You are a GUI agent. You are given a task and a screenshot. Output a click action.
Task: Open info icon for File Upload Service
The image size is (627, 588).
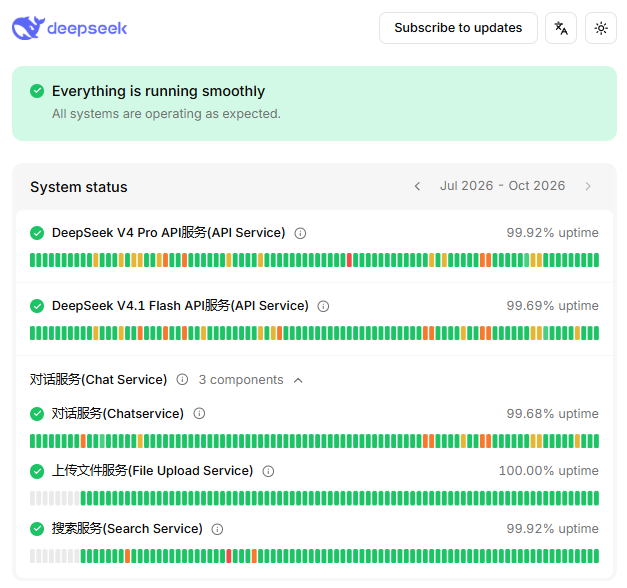(x=268, y=471)
